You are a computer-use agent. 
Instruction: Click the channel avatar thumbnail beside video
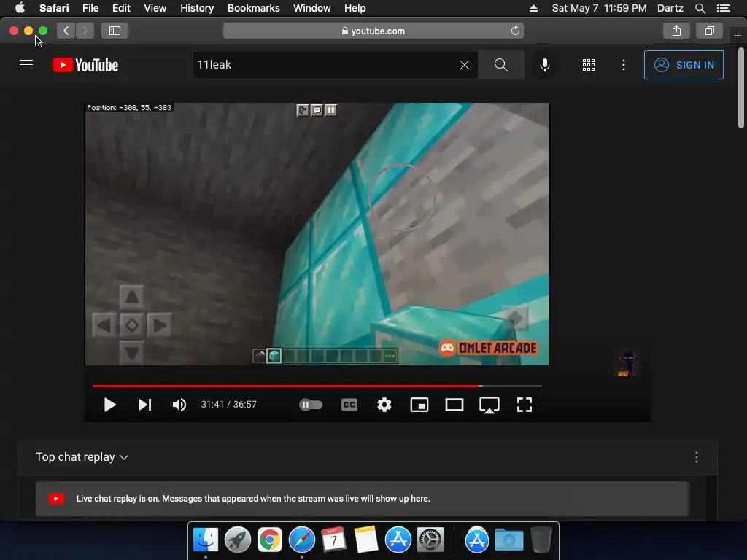click(627, 363)
